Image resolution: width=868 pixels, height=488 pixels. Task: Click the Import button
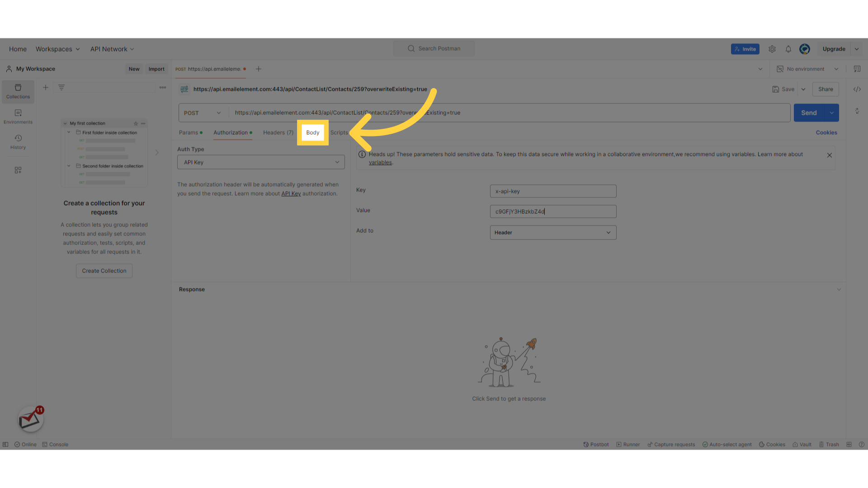click(156, 69)
